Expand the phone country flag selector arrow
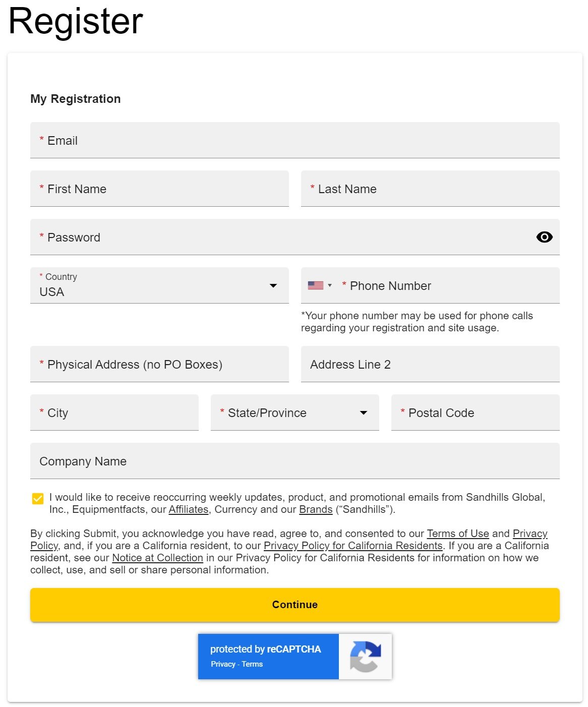Screen dimensions: 588x707 pyautogui.click(x=330, y=285)
